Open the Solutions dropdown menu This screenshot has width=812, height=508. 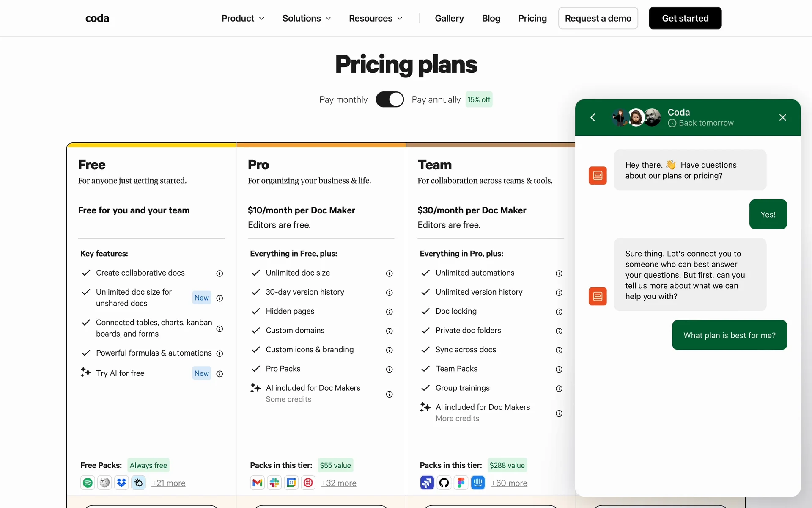pyautogui.click(x=306, y=18)
